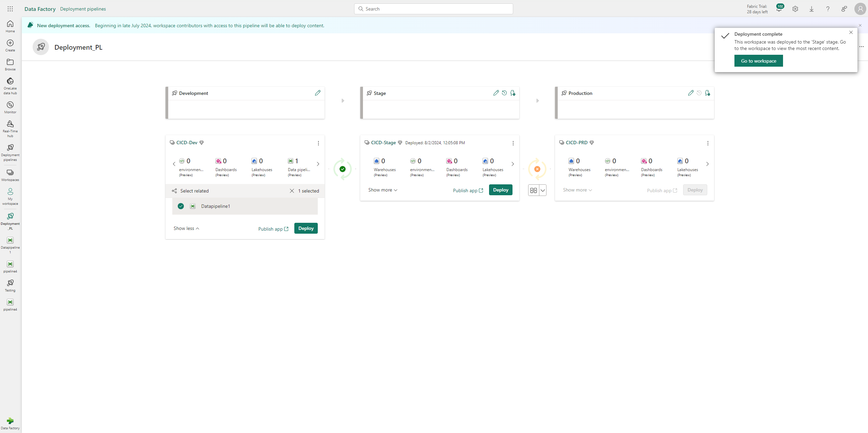This screenshot has height=433, width=868.
Task: Open notifications bell icon
Action: click(x=779, y=9)
